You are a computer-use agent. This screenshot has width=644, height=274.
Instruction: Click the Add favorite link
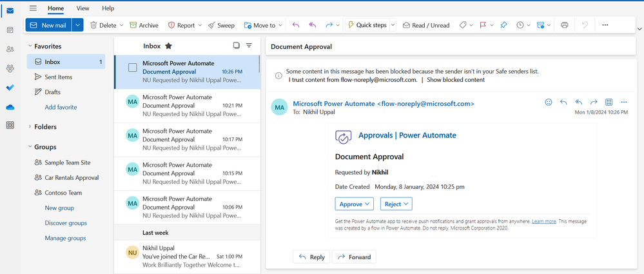point(61,107)
